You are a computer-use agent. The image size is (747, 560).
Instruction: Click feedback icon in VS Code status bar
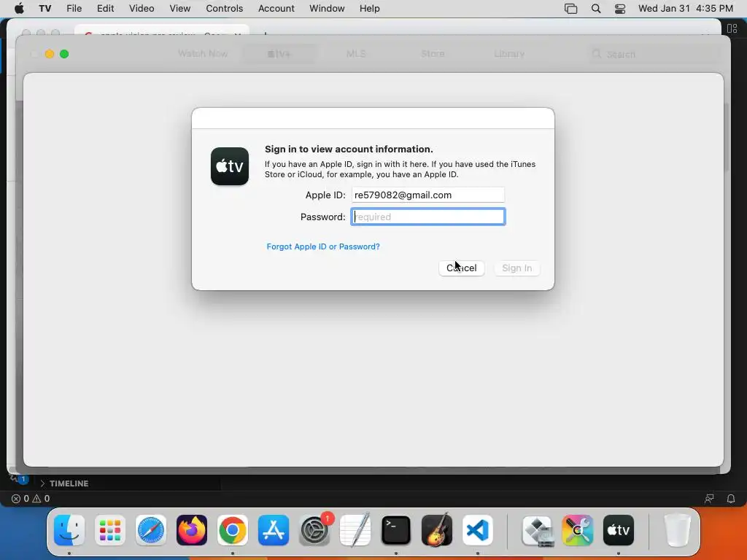click(x=709, y=499)
